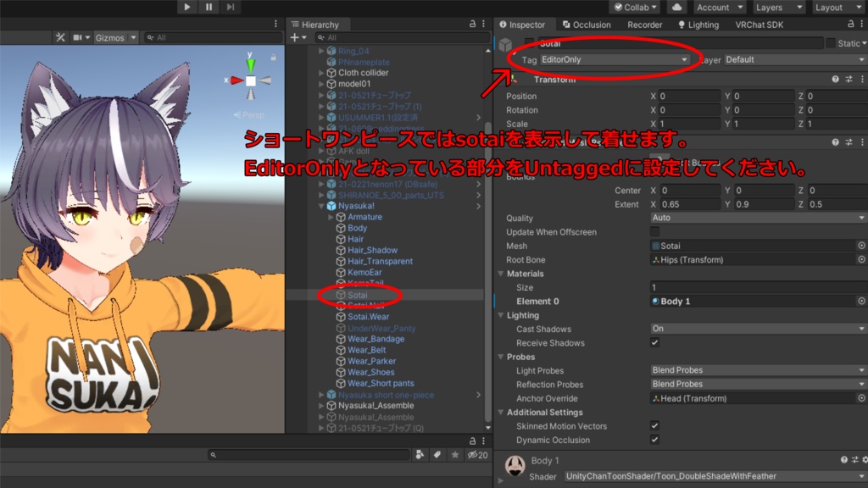
Task: Expand the Armature object
Action: coord(331,217)
